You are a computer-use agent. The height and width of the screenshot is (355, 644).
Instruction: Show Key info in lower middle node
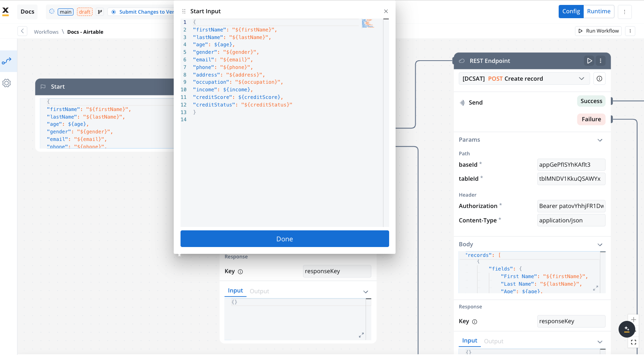point(240,272)
